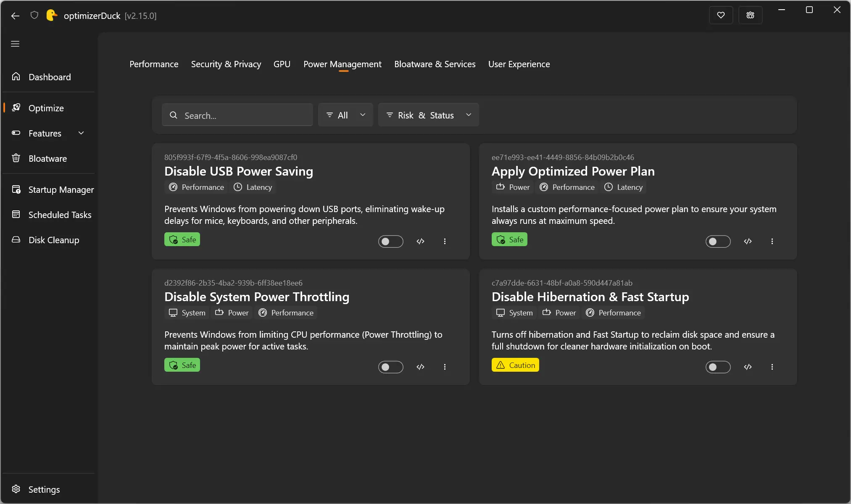Viewport: 851px width, 504px height.
Task: Click the flower icon button beside the heart
Action: tap(750, 15)
